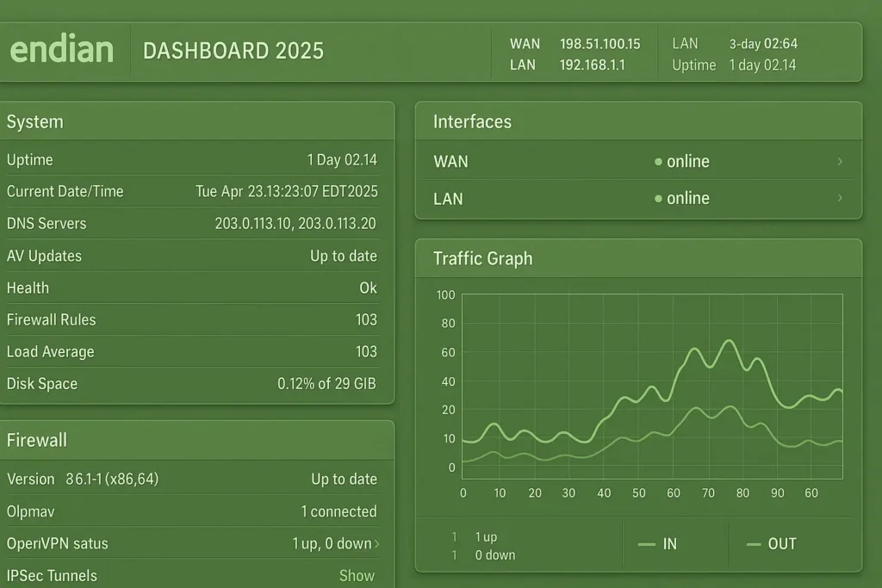Image resolution: width=882 pixels, height=588 pixels.
Task: Click the DASHBOARD 2025 title
Action: pos(233,51)
